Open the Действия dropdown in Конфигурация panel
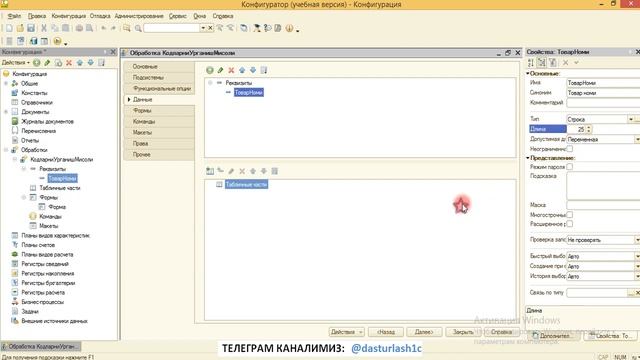Screen dimensions: 640x360 pyautogui.click(x=16, y=62)
